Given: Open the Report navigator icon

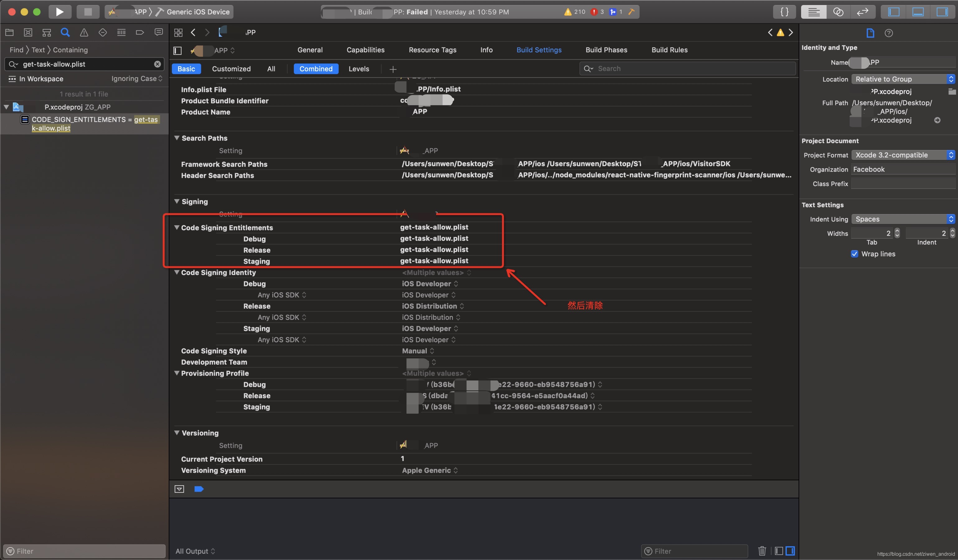Looking at the screenshot, I should (x=158, y=32).
